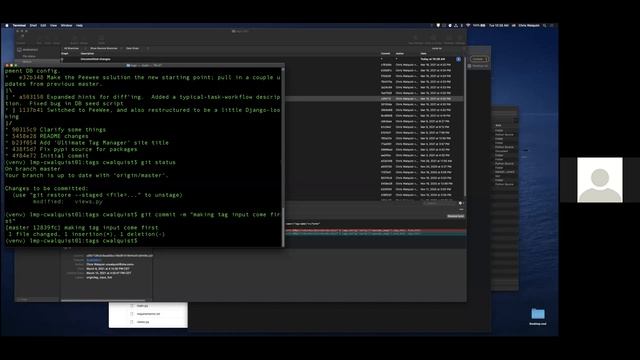The width and height of the screenshot is (640, 360).
Task: Click the Description column header
Action: [x=87, y=53]
